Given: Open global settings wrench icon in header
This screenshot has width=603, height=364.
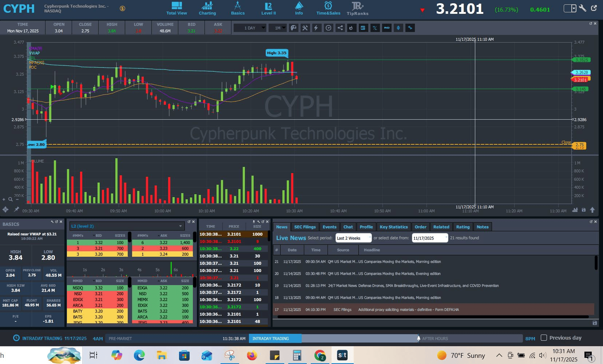Looking at the screenshot, I should [583, 8].
